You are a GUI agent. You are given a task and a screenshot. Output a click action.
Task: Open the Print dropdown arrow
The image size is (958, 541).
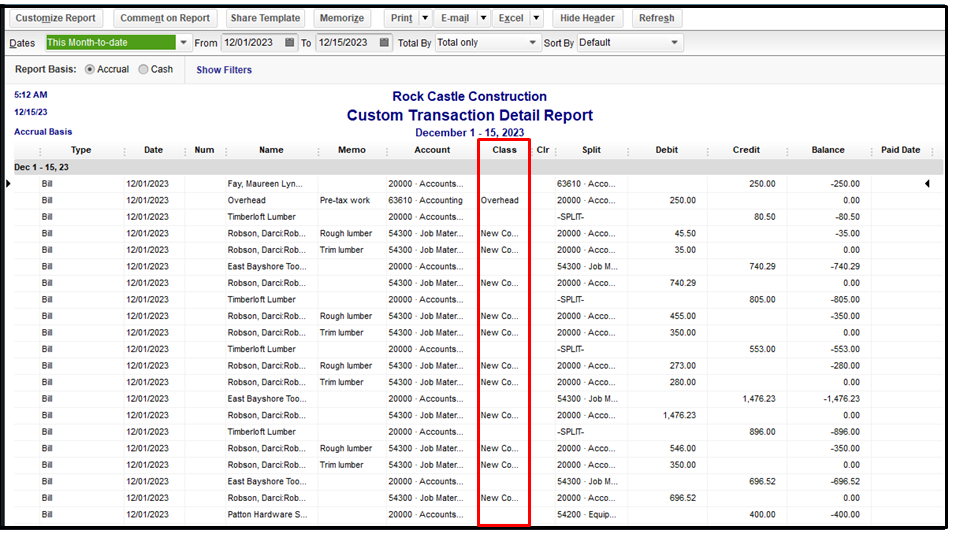click(x=425, y=18)
